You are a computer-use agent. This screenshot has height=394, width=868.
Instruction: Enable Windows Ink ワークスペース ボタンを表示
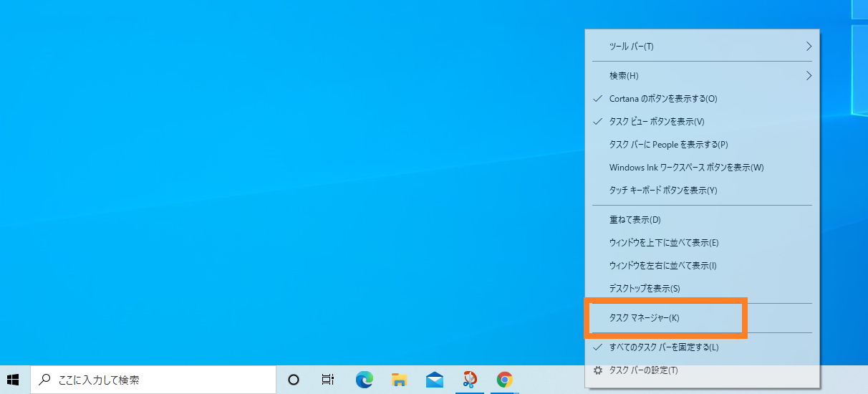point(702,167)
